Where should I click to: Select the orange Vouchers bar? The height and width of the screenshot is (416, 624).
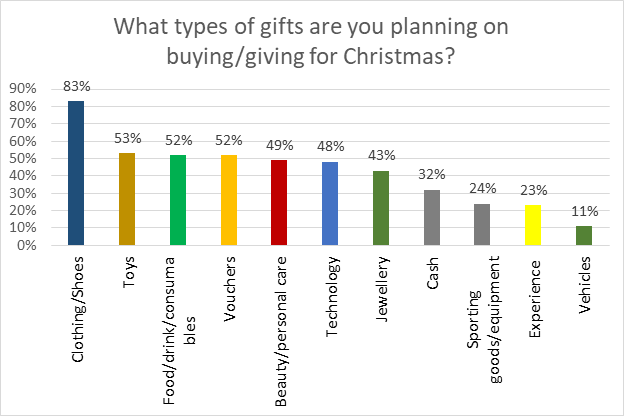(x=229, y=200)
